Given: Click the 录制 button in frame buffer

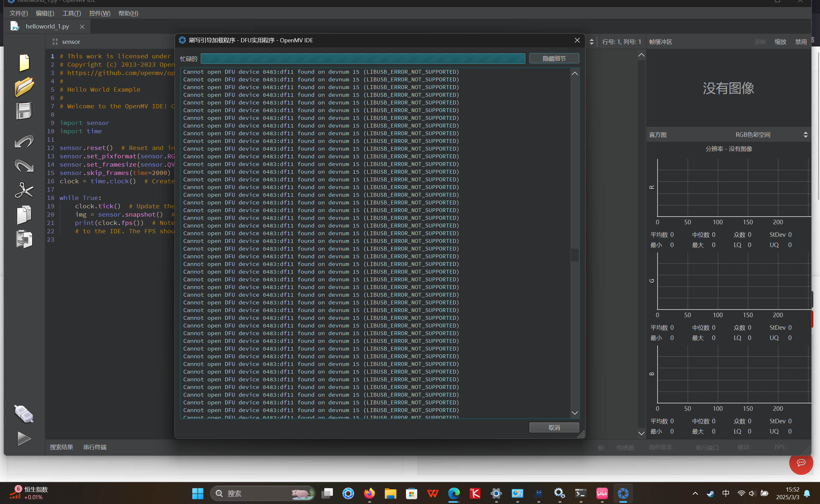Looking at the screenshot, I should coord(760,42).
